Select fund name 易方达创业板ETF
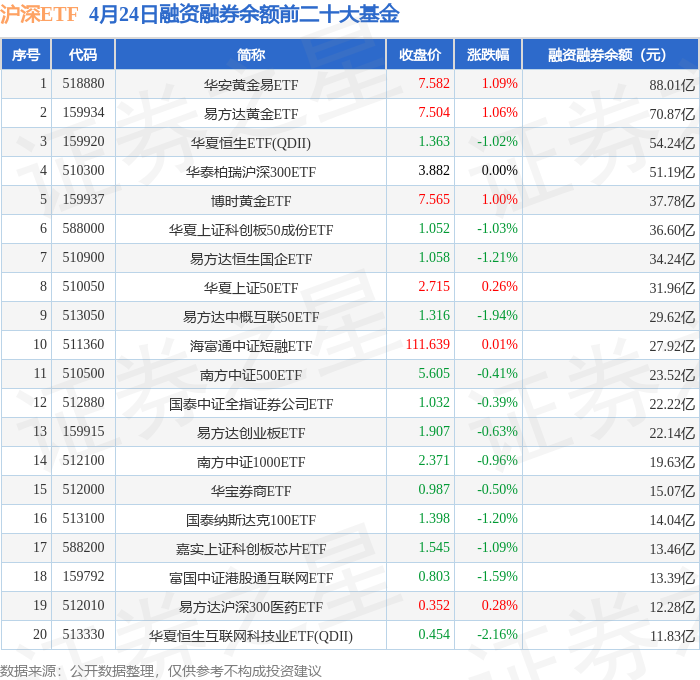This screenshot has height=680, width=700. [x=251, y=433]
